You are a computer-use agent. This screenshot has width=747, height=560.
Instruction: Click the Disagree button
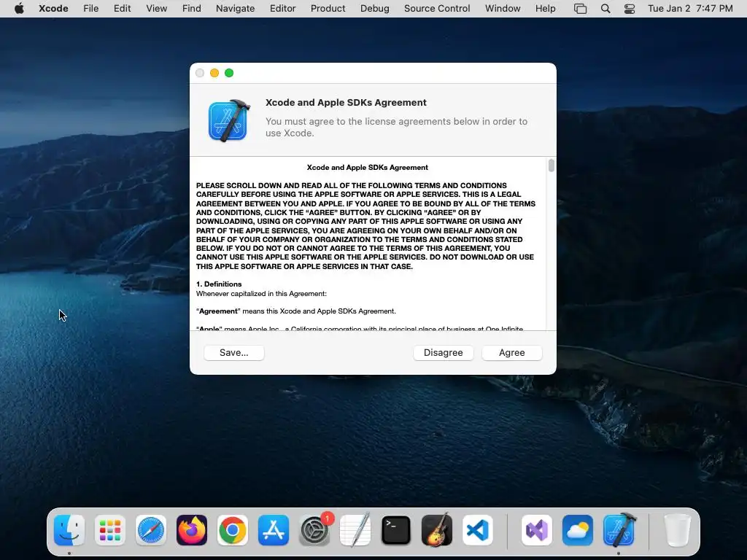coord(443,353)
